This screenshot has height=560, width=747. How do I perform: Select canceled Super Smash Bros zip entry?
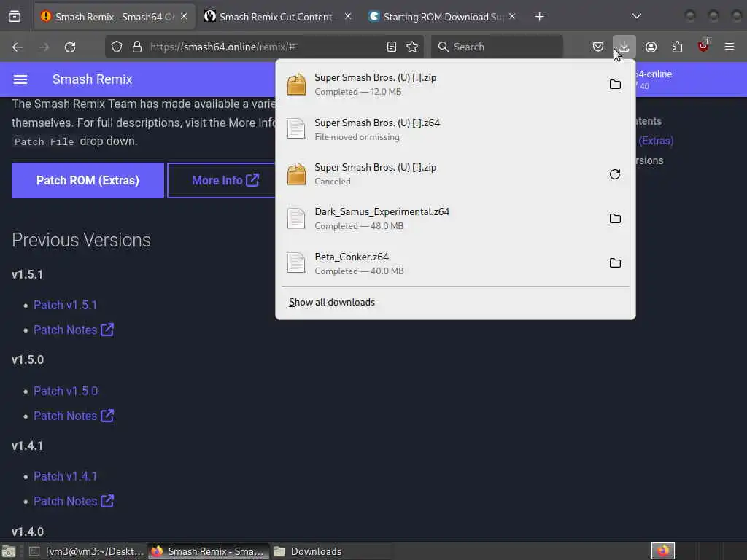(x=441, y=174)
